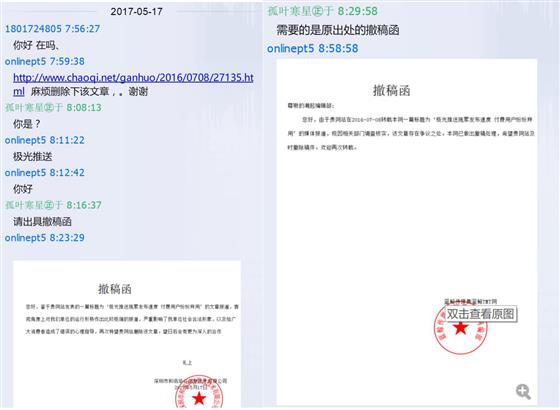The height and width of the screenshot is (410, 560).
Task: Click onlinept5 sender name at 8:23:29
Action: click(x=25, y=238)
